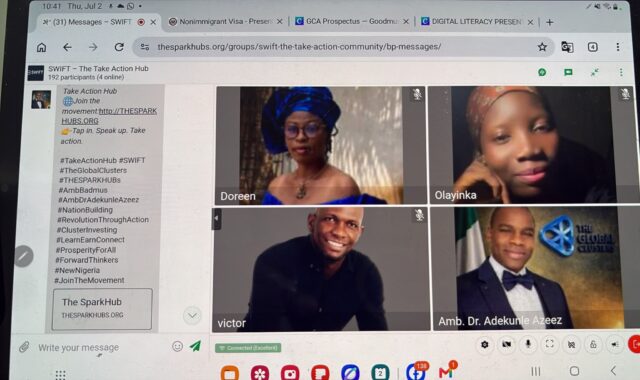Leave the call with the red button
Image resolution: width=640 pixels, height=380 pixels.
pos(634,344)
